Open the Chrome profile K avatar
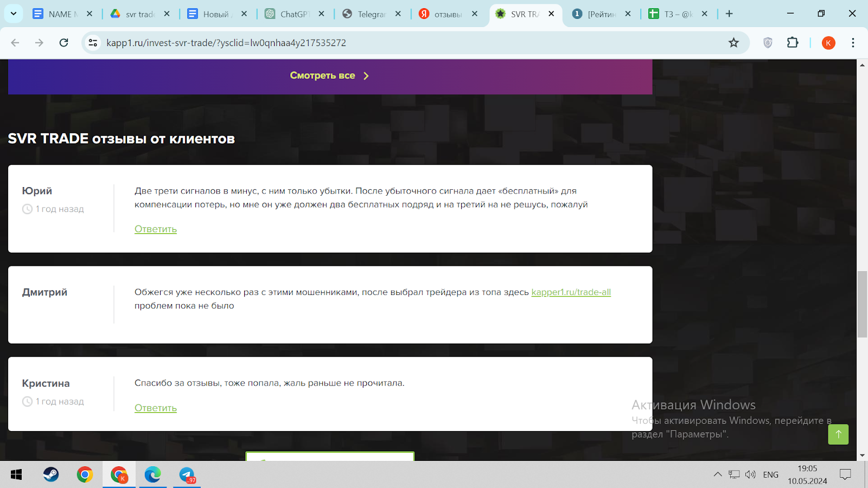This screenshot has width=868, height=488. [x=828, y=43]
